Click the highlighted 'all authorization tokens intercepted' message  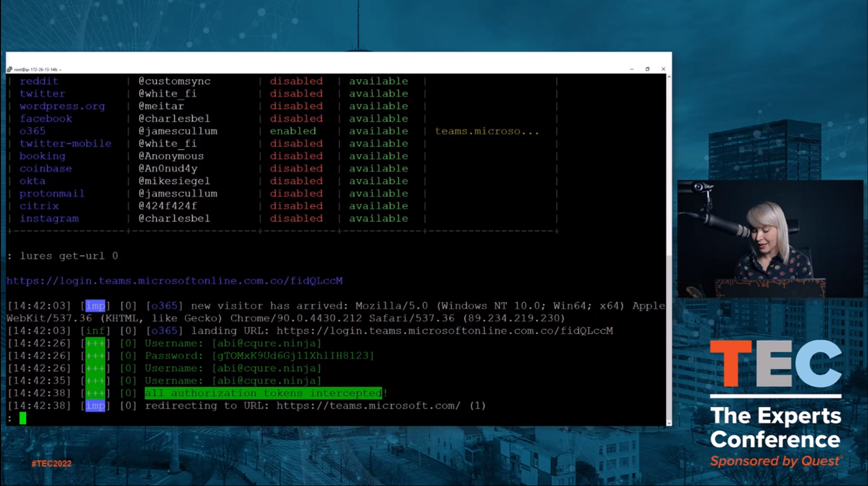pyautogui.click(x=263, y=393)
